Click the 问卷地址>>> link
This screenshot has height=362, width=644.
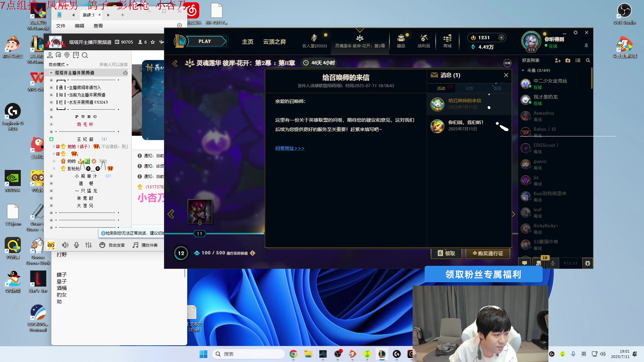pos(290,148)
